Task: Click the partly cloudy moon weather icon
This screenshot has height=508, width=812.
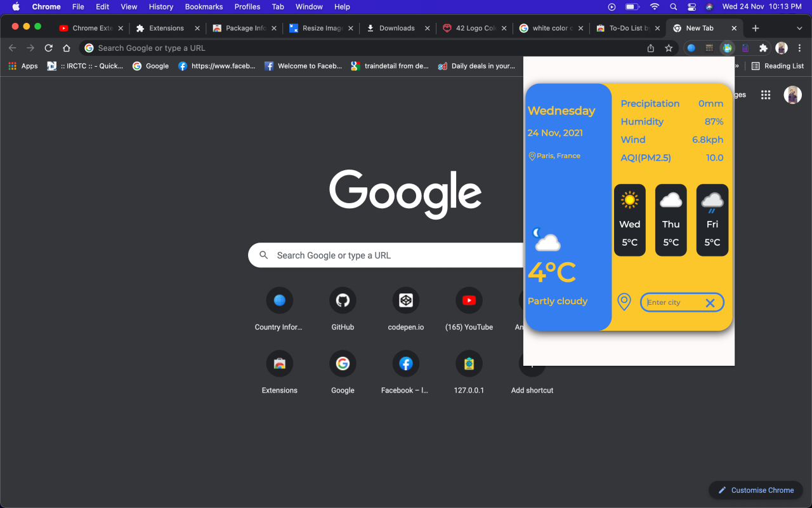Action: (546, 239)
